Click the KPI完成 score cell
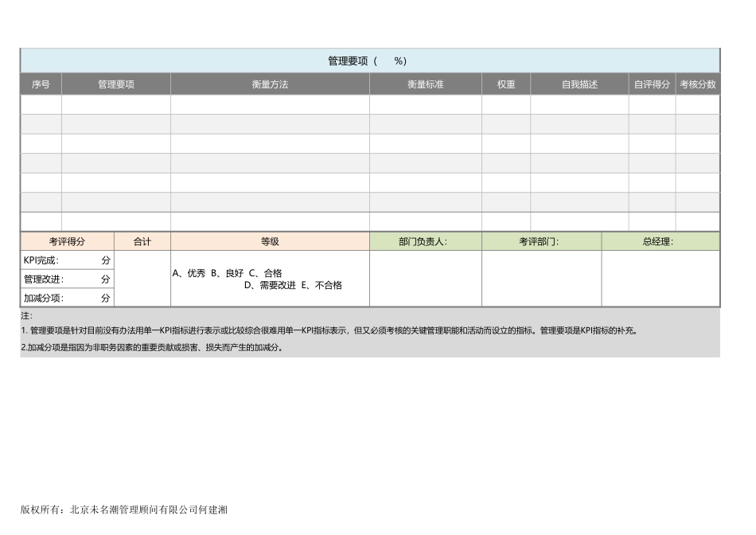 click(x=67, y=260)
